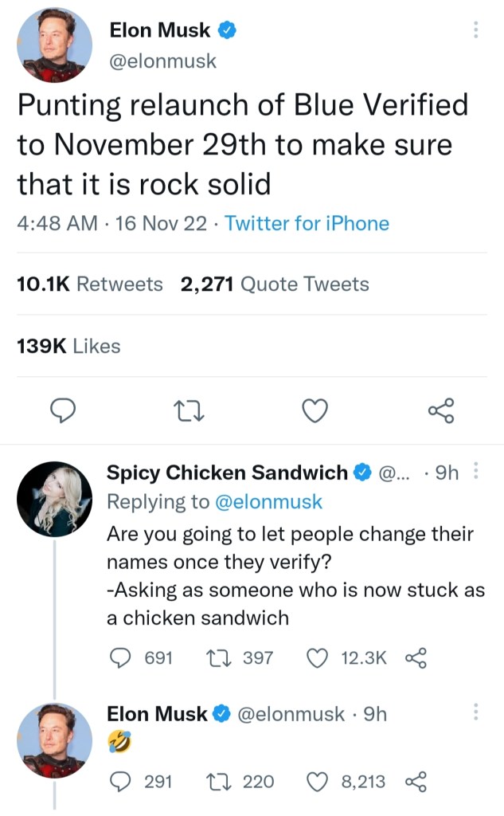Screen dimensions: 504x816
Task: Like the main Blue Verified tweet
Action: click(x=316, y=410)
